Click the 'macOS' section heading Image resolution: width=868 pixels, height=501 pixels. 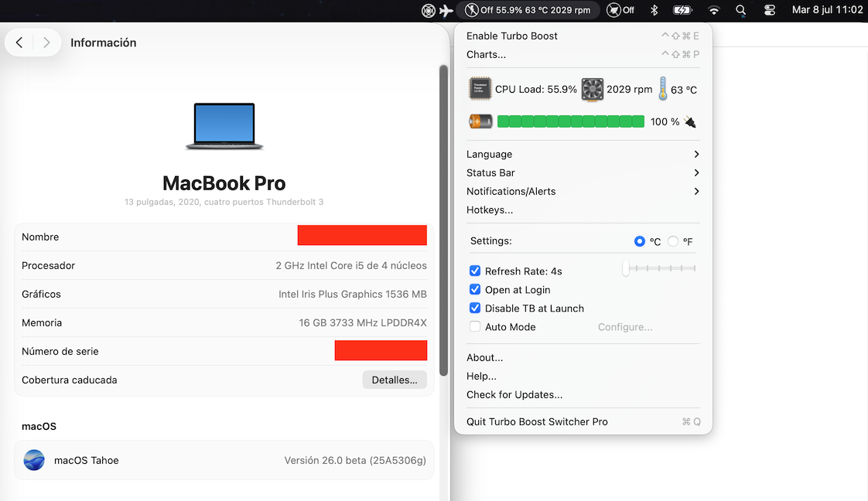click(39, 426)
